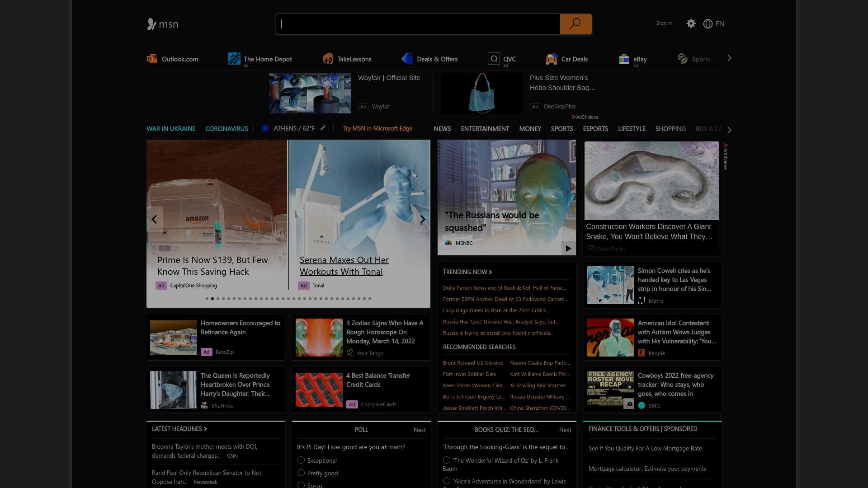
Task: Open the Wayfair ad thumbnail image
Action: pos(310,93)
